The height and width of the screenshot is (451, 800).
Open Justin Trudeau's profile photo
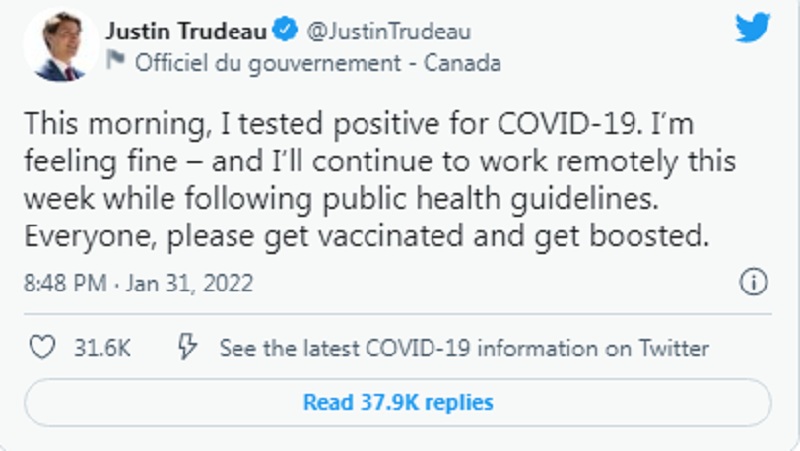coord(60,45)
